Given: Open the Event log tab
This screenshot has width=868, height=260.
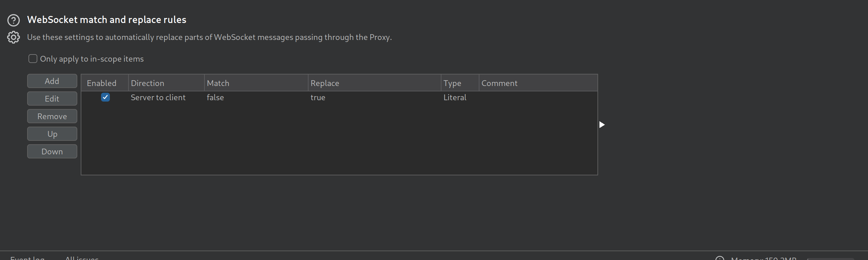Looking at the screenshot, I should coord(27,258).
